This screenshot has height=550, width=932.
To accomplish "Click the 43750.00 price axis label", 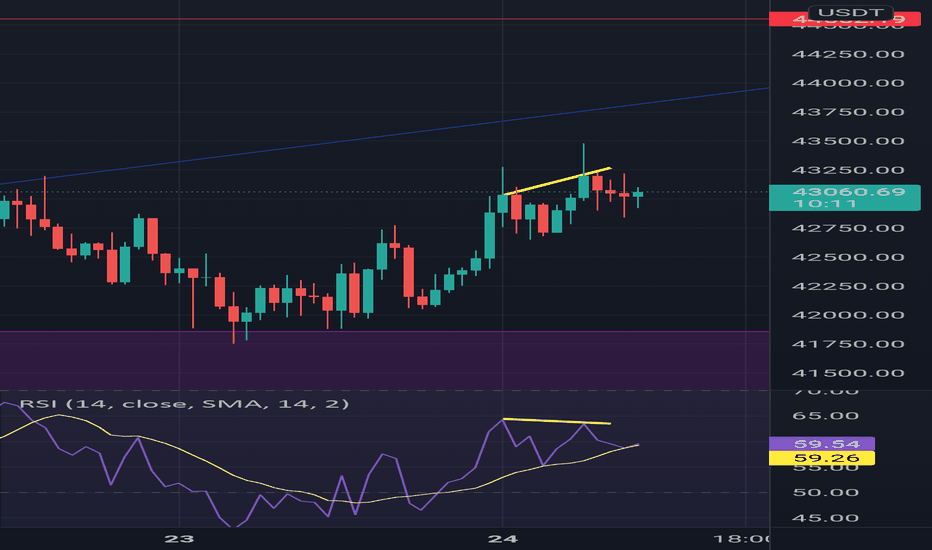I will click(x=848, y=112).
